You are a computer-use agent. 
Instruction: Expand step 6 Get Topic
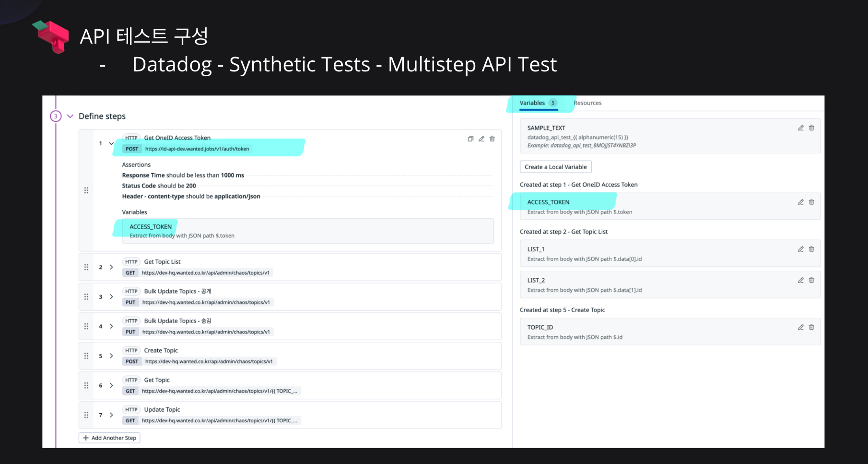(x=111, y=385)
